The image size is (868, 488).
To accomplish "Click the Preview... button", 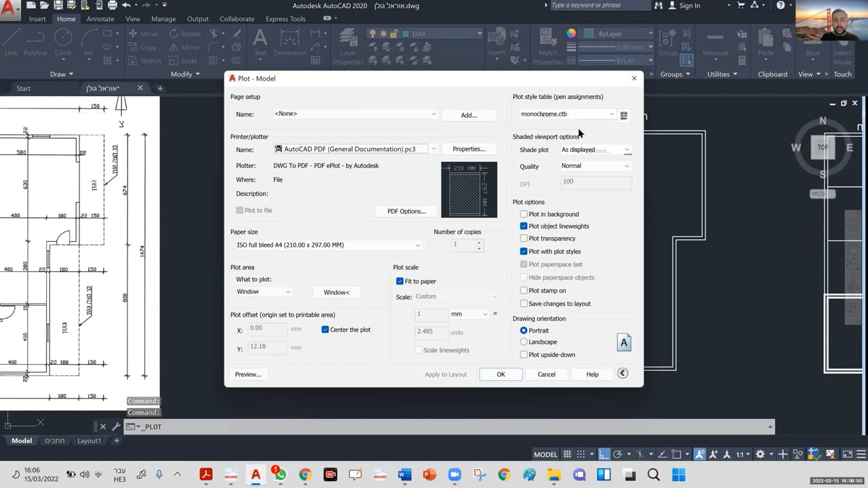I will (x=248, y=374).
